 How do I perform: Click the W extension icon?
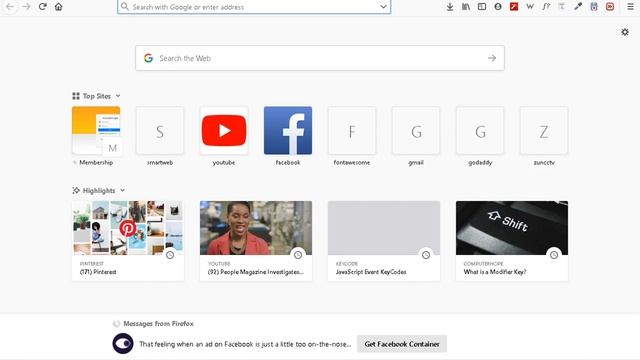pyautogui.click(x=530, y=7)
